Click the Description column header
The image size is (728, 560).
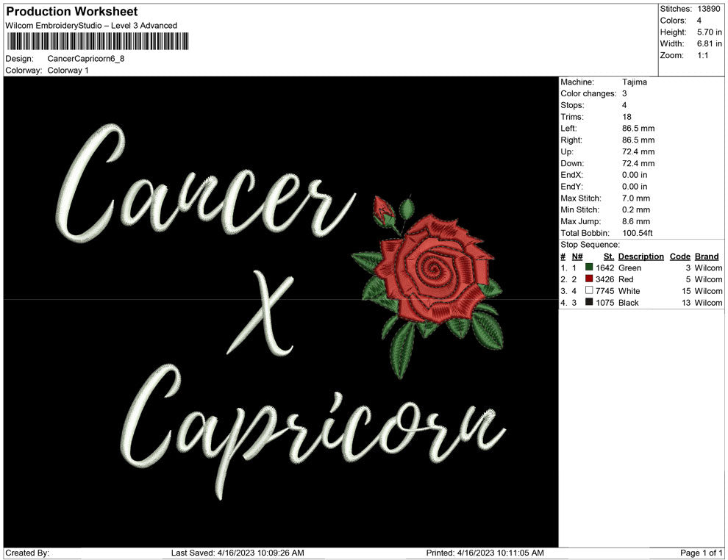click(x=640, y=256)
